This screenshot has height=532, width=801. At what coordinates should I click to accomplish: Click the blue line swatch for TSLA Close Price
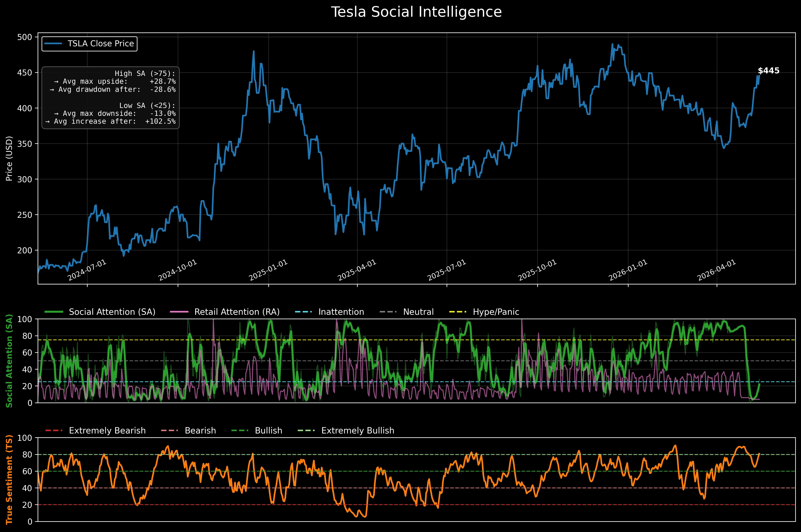(x=53, y=44)
